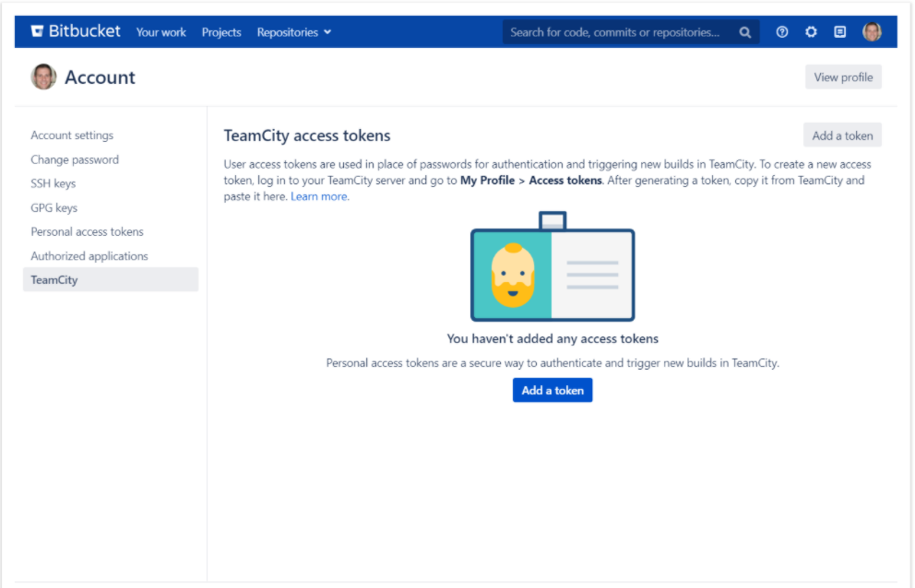915x588 pixels.
Task: Click the profile photo beside Account heading
Action: (43, 77)
